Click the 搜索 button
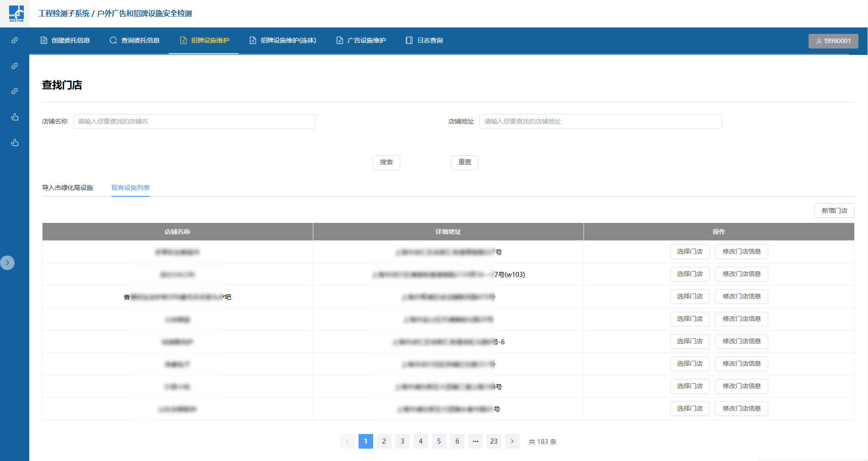 pos(386,163)
